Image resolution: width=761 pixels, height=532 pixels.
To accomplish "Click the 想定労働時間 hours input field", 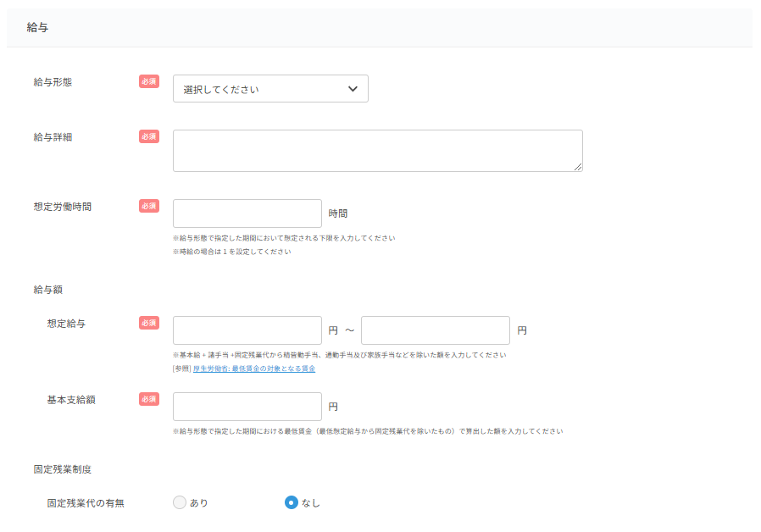I will 247,213.
